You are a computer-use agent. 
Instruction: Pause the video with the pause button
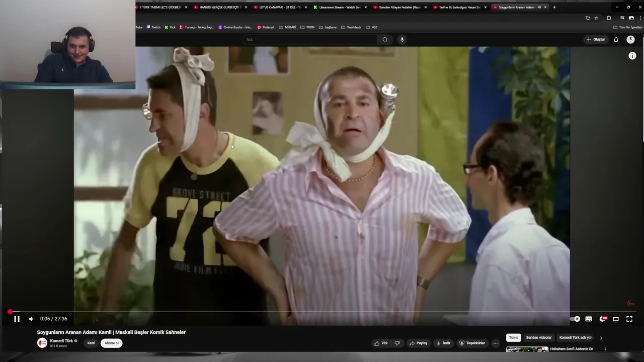click(17, 319)
